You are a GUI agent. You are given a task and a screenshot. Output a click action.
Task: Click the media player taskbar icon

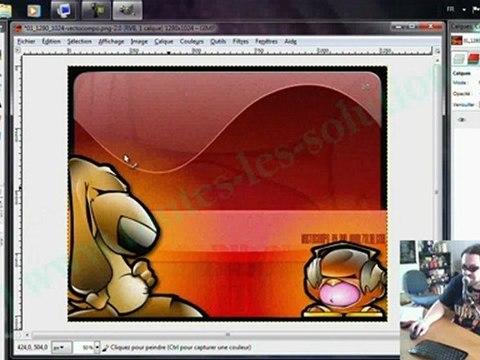33,11
